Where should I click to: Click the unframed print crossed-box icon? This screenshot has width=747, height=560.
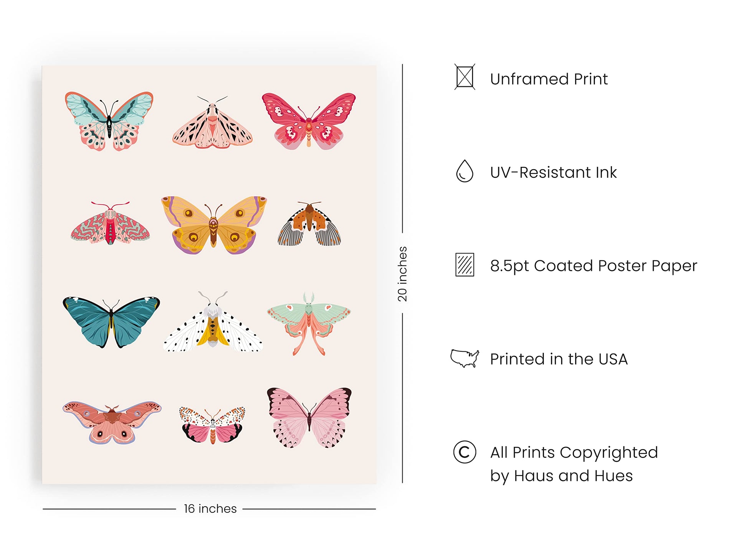(464, 77)
